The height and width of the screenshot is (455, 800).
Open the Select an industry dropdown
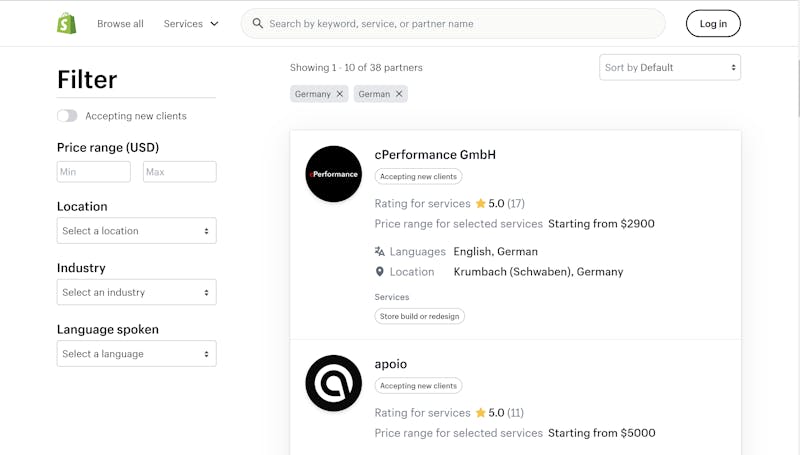(x=137, y=292)
